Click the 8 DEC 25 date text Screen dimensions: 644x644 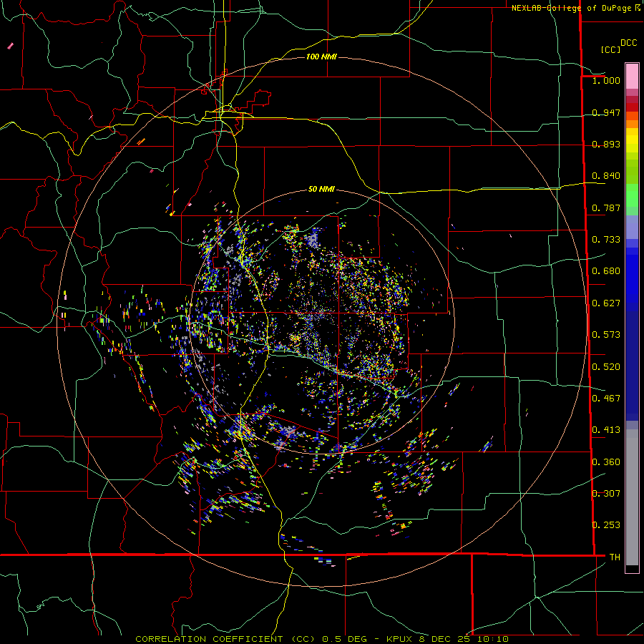click(x=445, y=639)
